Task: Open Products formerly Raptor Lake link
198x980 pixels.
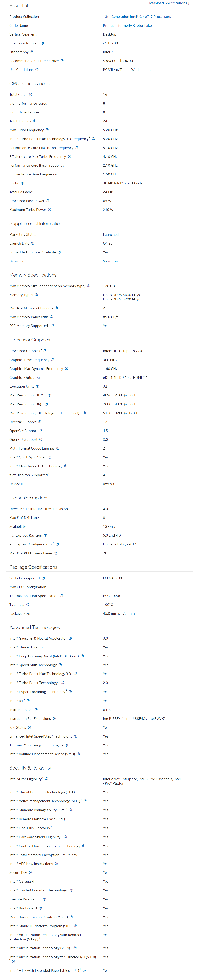Action: (x=127, y=25)
